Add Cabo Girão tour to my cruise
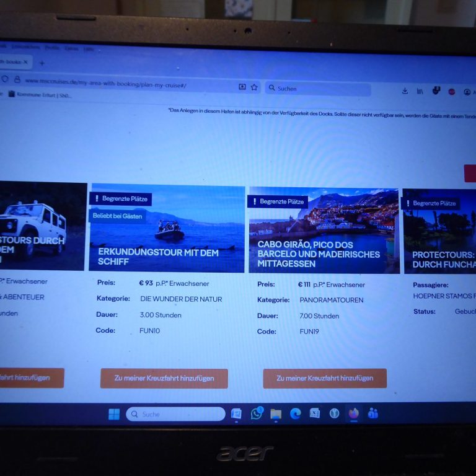476x476 pixels. click(325, 378)
